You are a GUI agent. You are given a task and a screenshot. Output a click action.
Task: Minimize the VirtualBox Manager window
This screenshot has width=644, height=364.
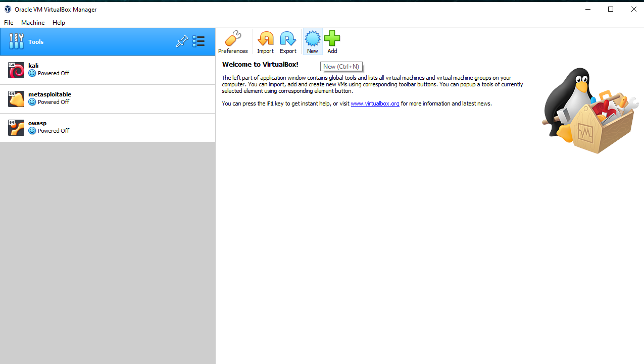(588, 9)
